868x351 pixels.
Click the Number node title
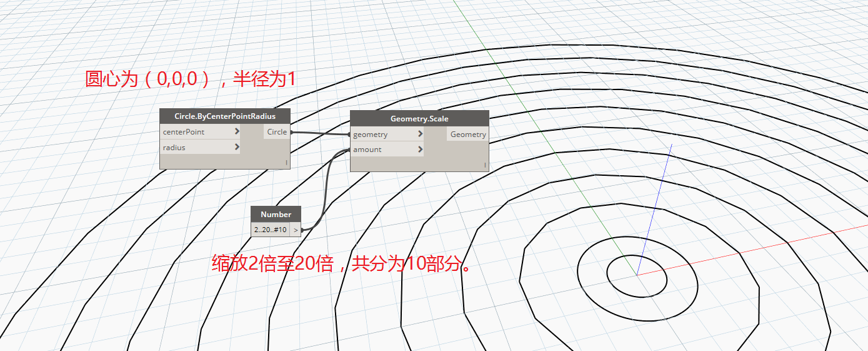[x=276, y=214]
